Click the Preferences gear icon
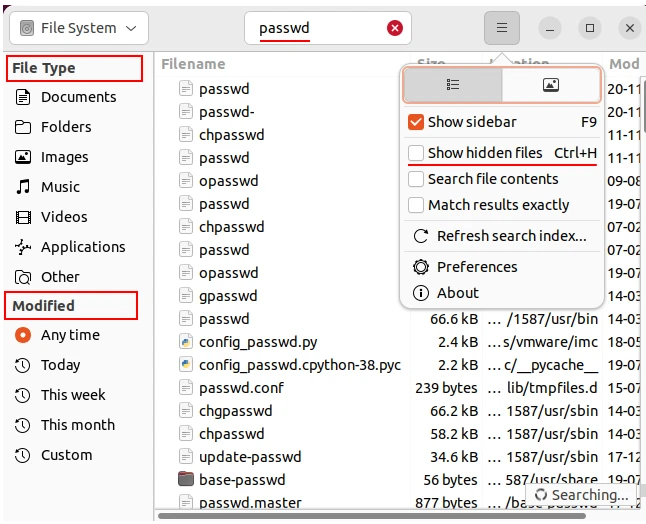The image size is (646, 524). coord(421,267)
